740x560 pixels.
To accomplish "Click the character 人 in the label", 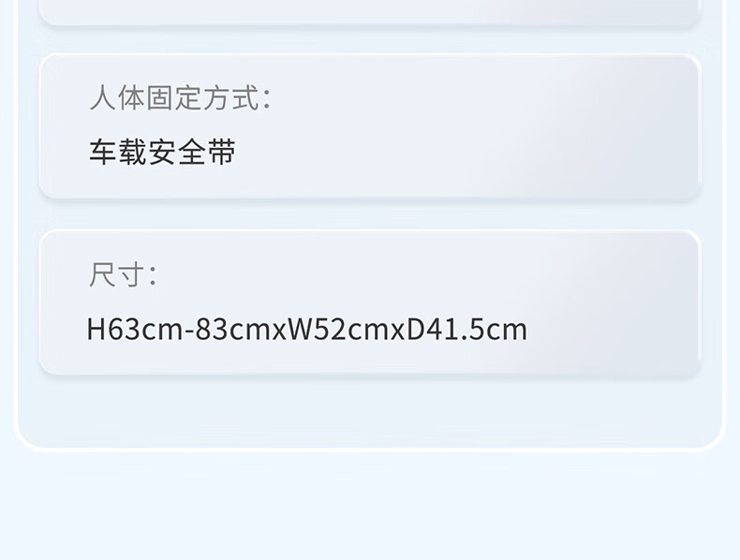I will pos(102,97).
